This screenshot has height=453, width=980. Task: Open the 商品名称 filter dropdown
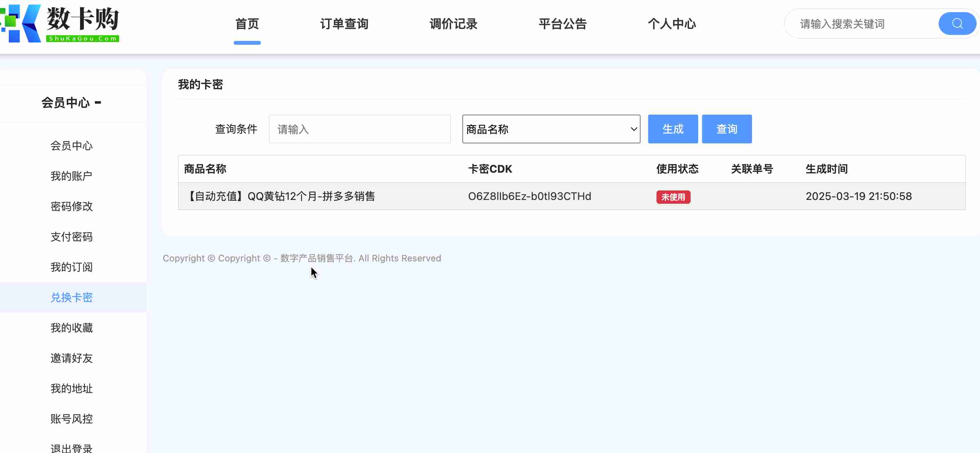point(550,129)
